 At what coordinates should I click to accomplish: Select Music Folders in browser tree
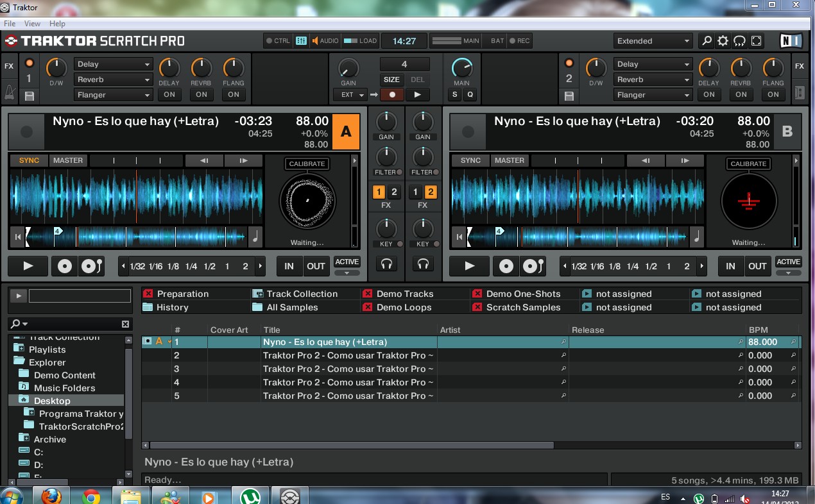point(64,388)
